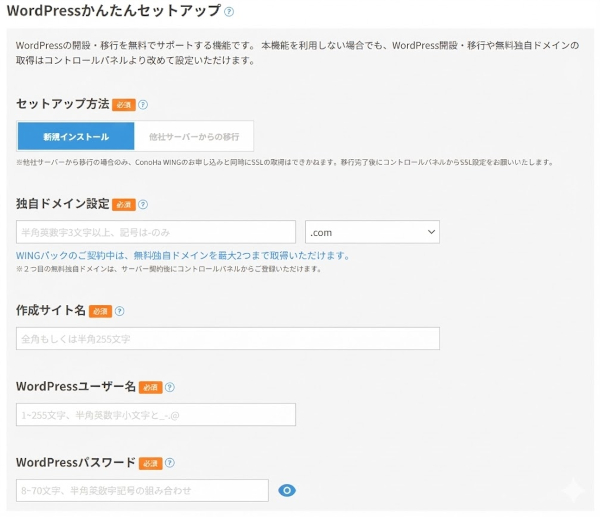
Task: Toggle password visibility with eye icon
Action: tap(287, 490)
